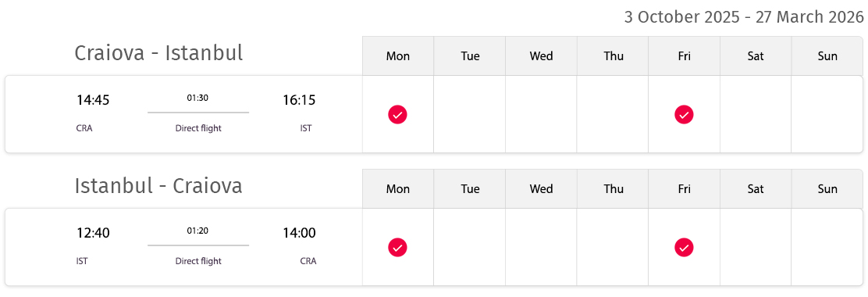
Task: Click Monday checkmark for Istanbul - Craiova flight
Action: (x=397, y=247)
